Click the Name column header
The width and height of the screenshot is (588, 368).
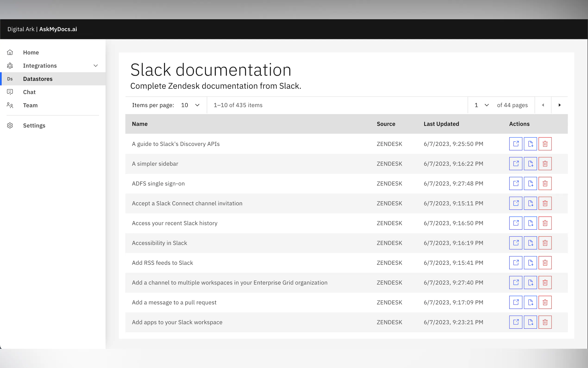point(140,124)
